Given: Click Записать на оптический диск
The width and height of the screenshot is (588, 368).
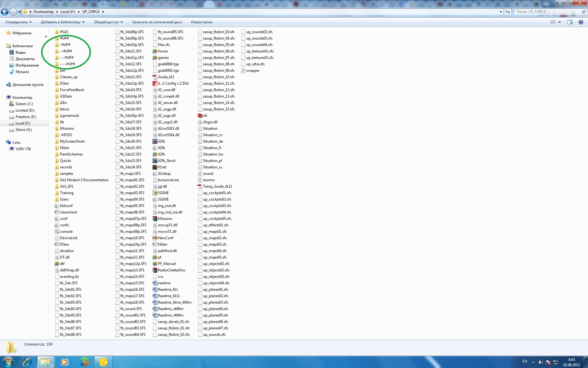Looking at the screenshot, I should (x=157, y=22).
